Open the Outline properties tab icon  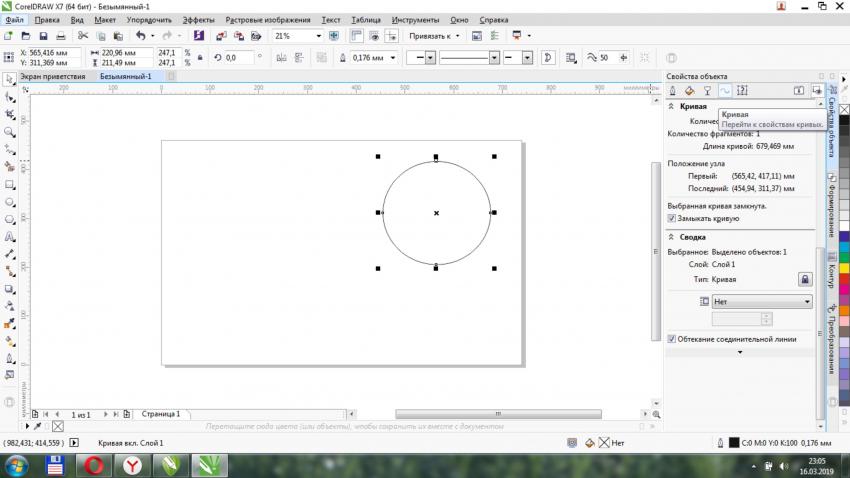click(673, 91)
